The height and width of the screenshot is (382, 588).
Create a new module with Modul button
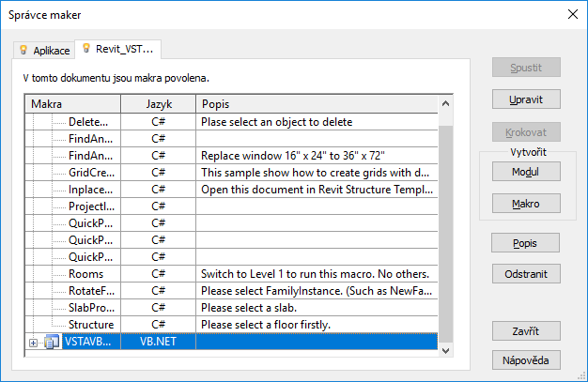[526, 173]
